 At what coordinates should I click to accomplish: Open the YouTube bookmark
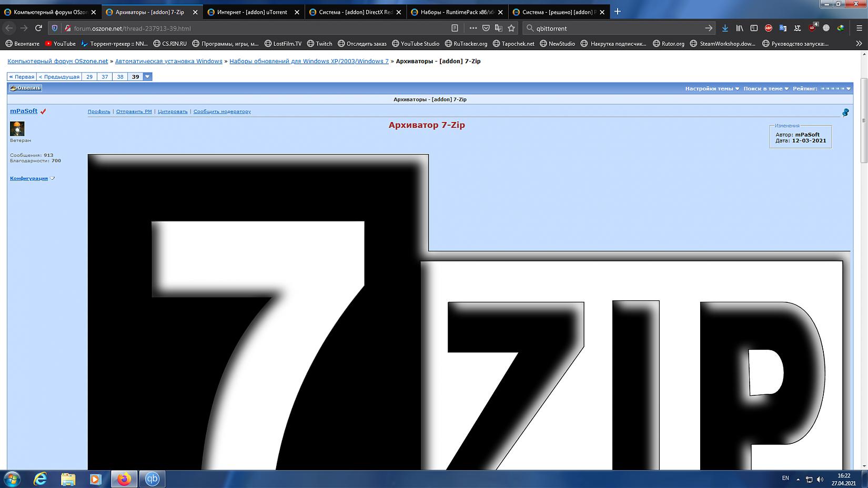(x=60, y=44)
